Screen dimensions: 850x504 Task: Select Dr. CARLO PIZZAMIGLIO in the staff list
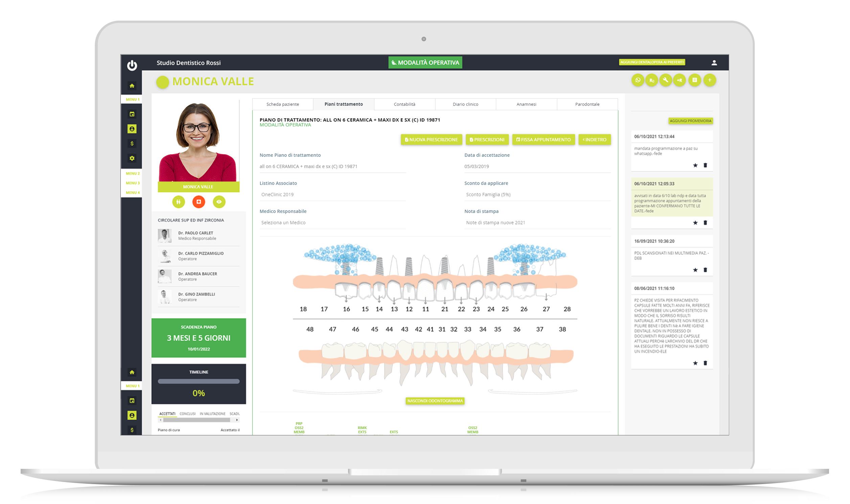point(199,256)
